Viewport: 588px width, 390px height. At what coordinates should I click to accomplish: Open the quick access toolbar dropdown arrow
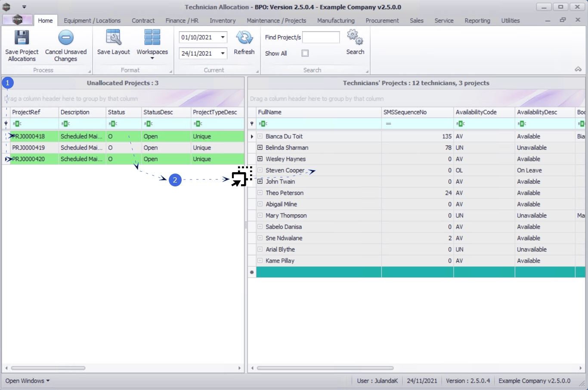24,7
